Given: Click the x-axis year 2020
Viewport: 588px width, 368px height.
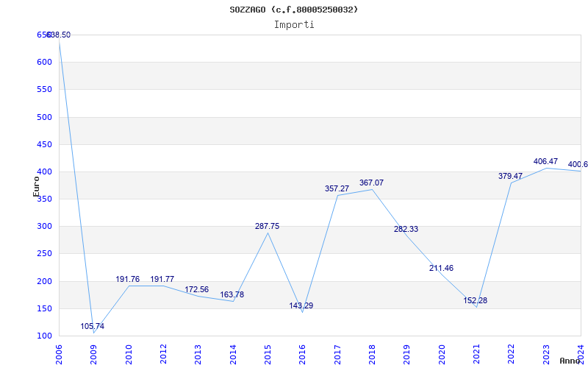Looking at the screenshot, I should click(442, 354).
